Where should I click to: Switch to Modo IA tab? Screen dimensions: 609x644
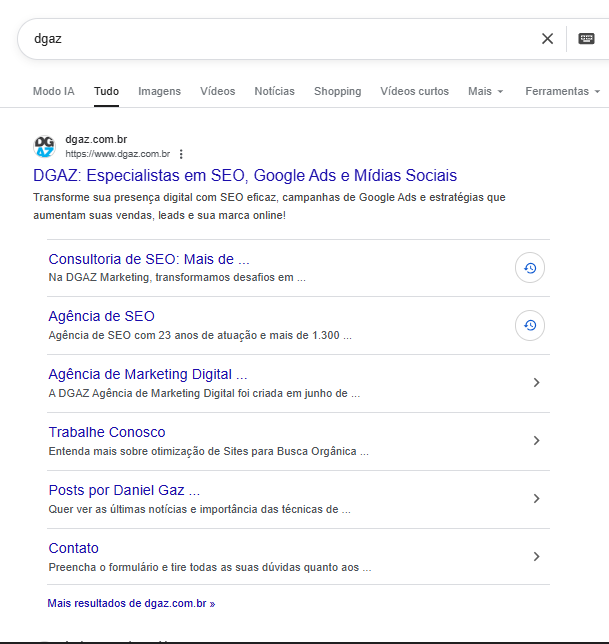[x=54, y=91]
